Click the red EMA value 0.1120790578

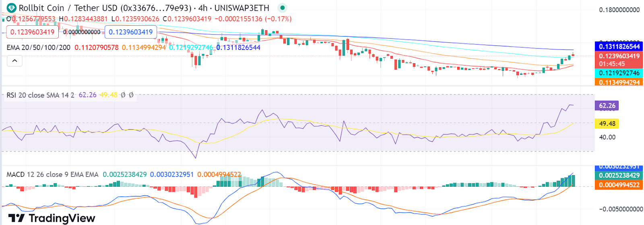click(x=97, y=47)
